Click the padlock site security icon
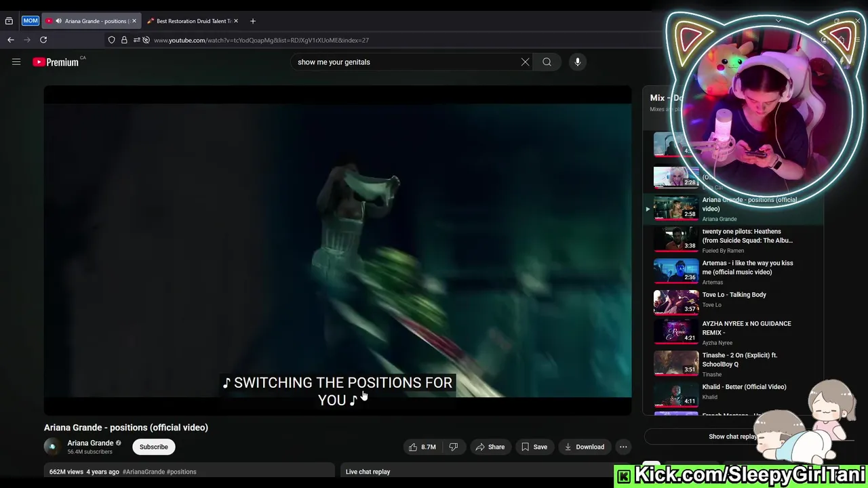 point(124,40)
